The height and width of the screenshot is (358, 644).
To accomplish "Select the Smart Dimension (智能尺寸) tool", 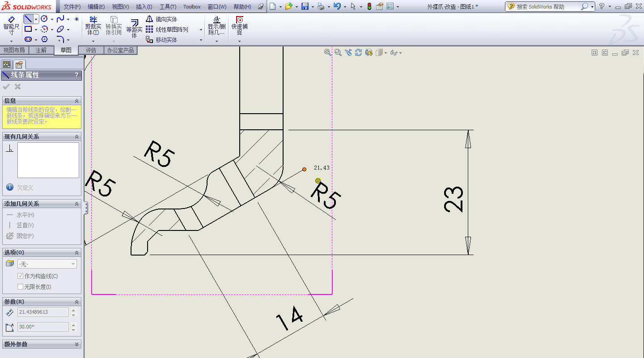I will click(x=11, y=27).
